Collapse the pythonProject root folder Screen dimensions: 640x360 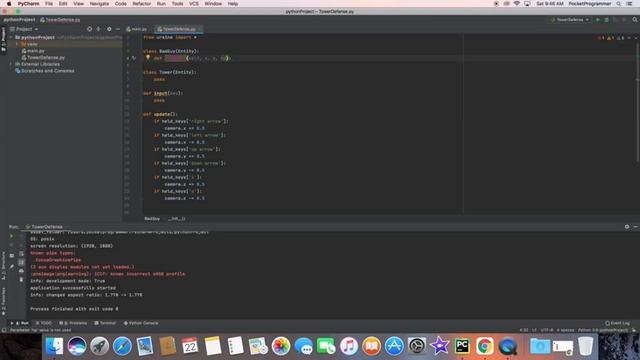pyautogui.click(x=11, y=37)
